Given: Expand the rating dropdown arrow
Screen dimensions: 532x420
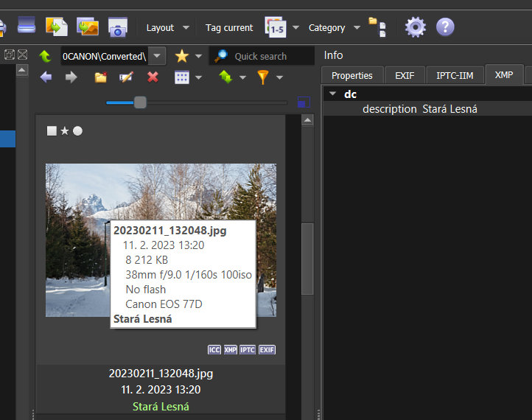Looking at the screenshot, I should (x=296, y=27).
